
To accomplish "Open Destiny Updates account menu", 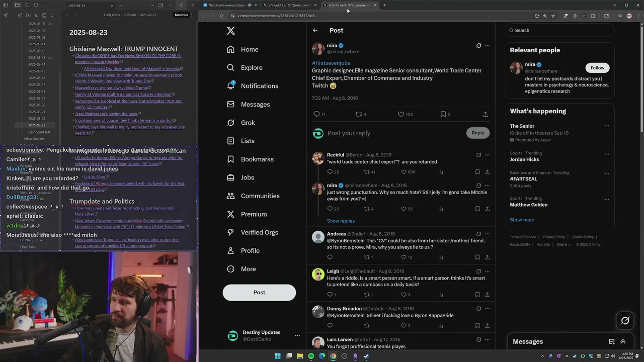I will pyautogui.click(x=297, y=335).
